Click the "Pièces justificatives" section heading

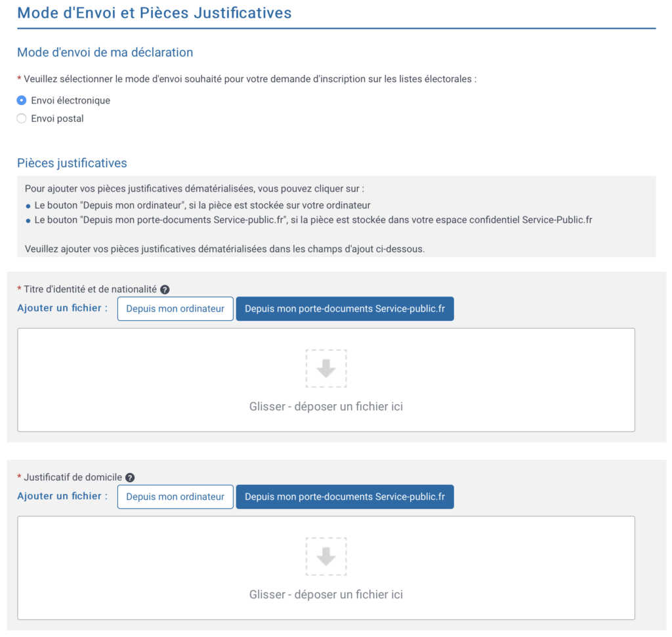(x=72, y=163)
